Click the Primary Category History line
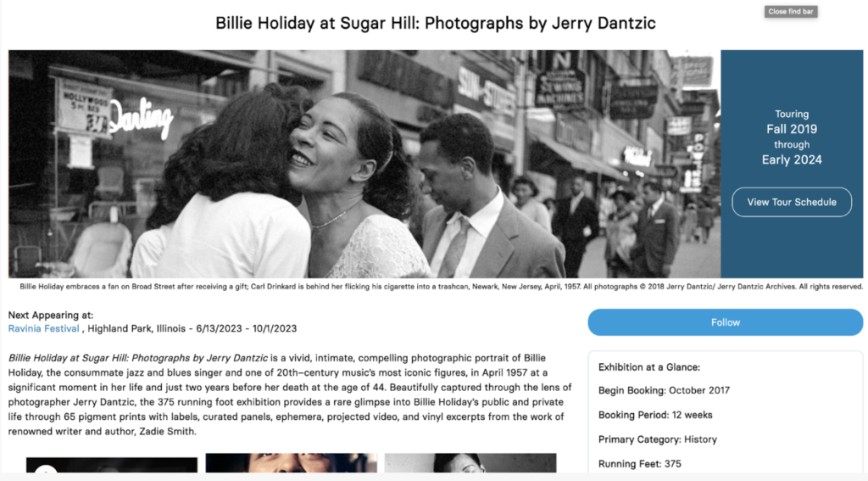Viewport: 868px width, 481px height. pyautogui.click(x=657, y=439)
